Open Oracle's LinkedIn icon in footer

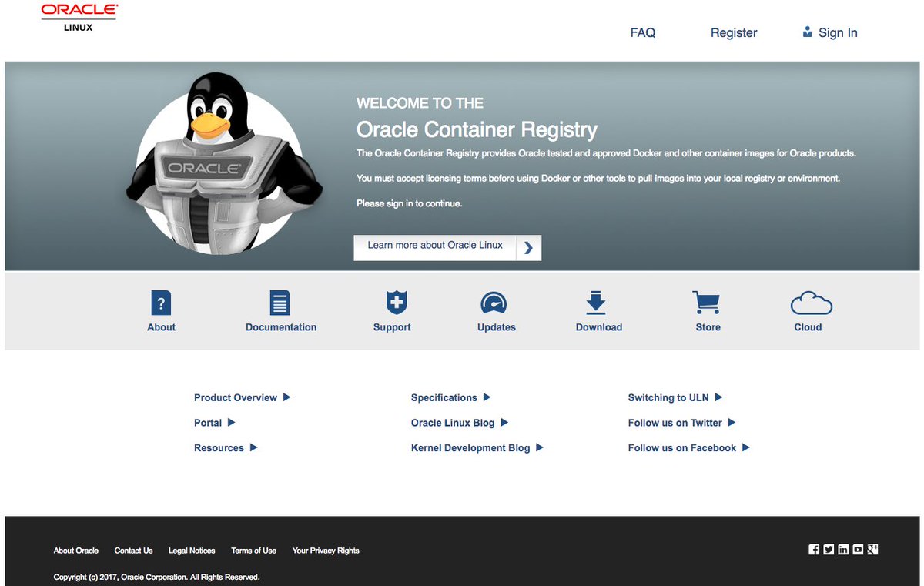pyautogui.click(x=843, y=549)
